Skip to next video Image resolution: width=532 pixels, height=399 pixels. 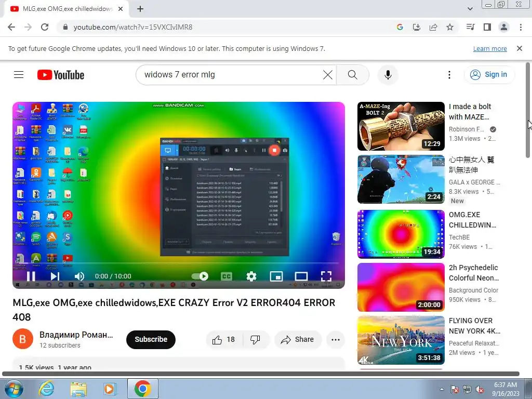[x=55, y=276]
